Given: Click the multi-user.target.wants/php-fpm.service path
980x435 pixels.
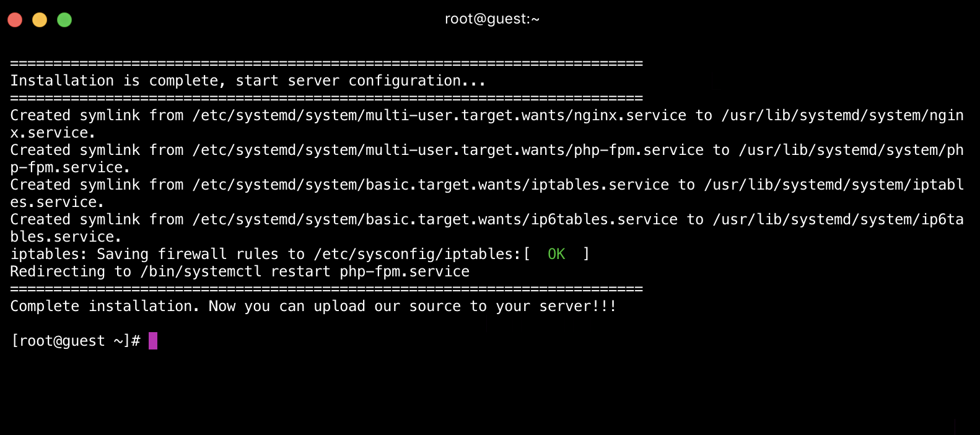Looking at the screenshot, I should pos(448,150).
